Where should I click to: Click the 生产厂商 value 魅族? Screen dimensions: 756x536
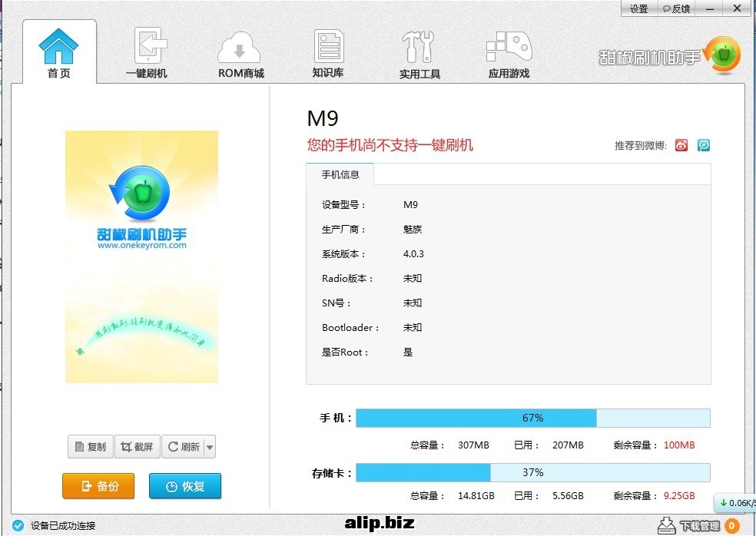click(413, 230)
